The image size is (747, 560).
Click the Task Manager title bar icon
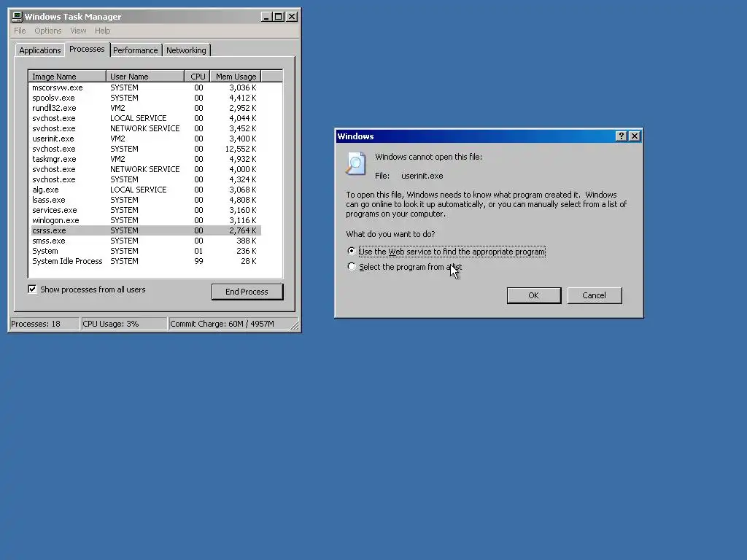tap(18, 17)
